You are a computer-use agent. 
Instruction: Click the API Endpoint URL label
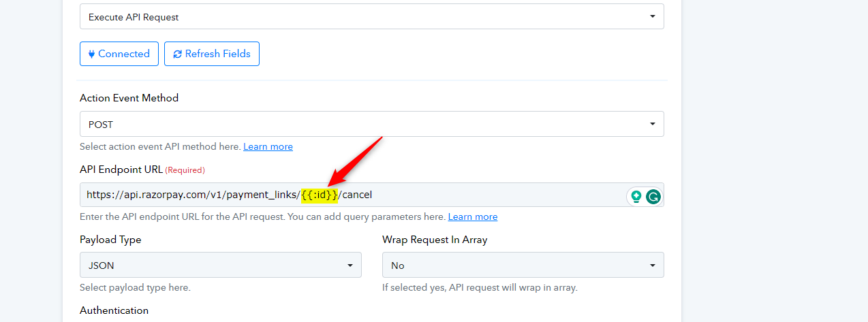click(x=121, y=169)
